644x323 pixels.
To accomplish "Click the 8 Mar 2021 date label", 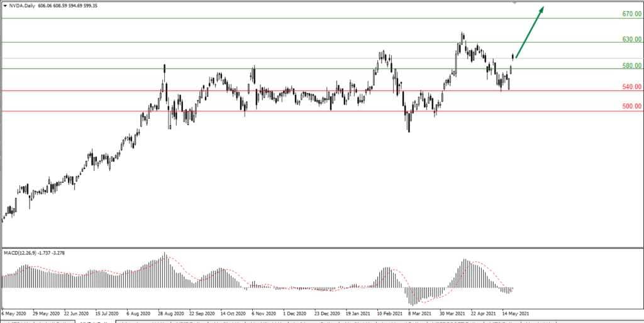I will pyautogui.click(x=418, y=312).
